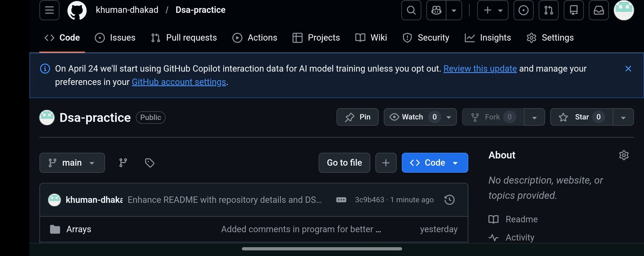
Task: Open the blue Code dropdown
Action: click(x=435, y=162)
